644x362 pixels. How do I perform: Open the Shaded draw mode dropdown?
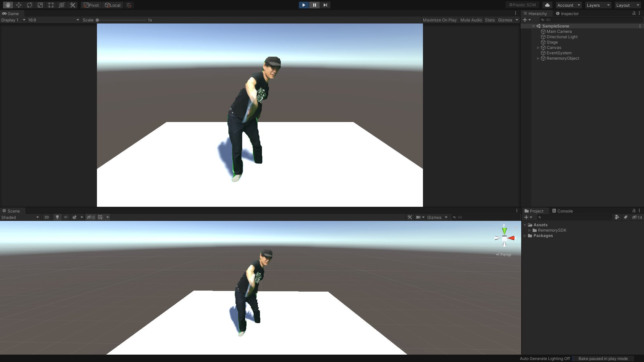(20, 217)
